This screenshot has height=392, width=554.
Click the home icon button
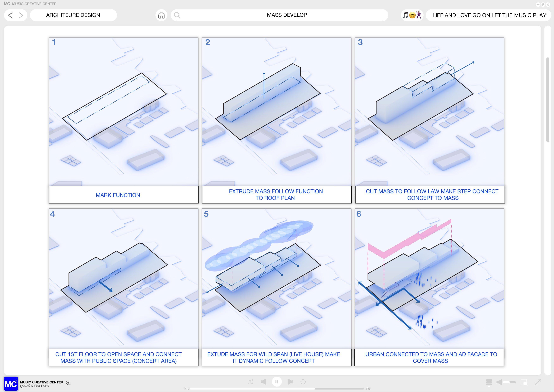click(161, 15)
